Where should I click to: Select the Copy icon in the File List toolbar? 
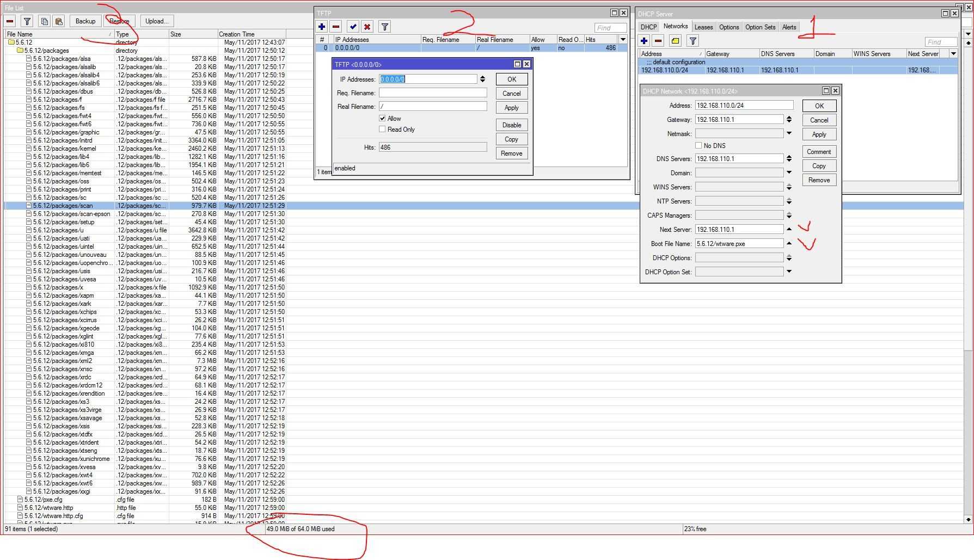click(x=44, y=21)
